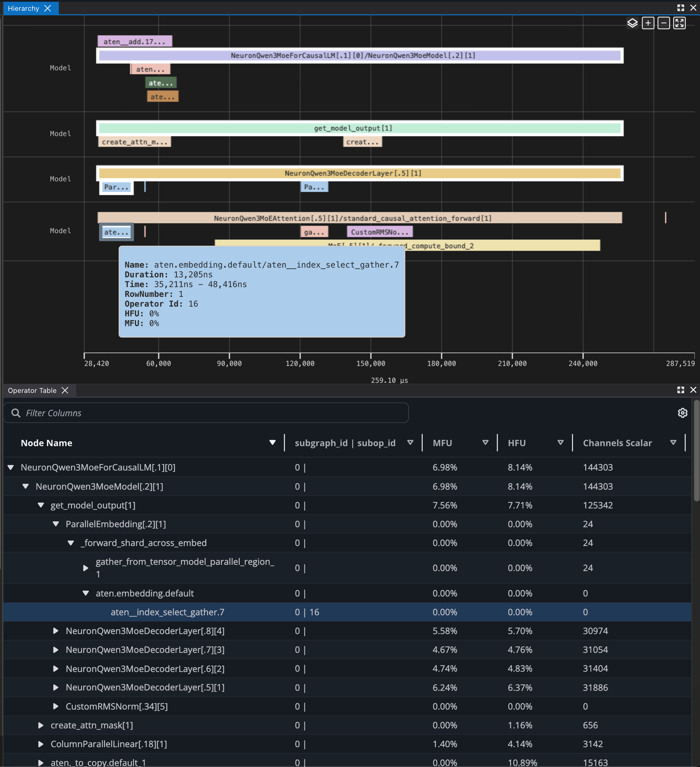Collapse the aten.embedding.default node

coord(86,593)
